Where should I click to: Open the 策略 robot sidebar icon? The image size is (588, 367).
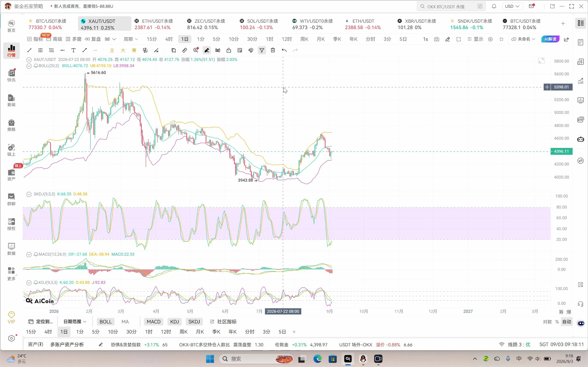pyautogui.click(x=11, y=125)
